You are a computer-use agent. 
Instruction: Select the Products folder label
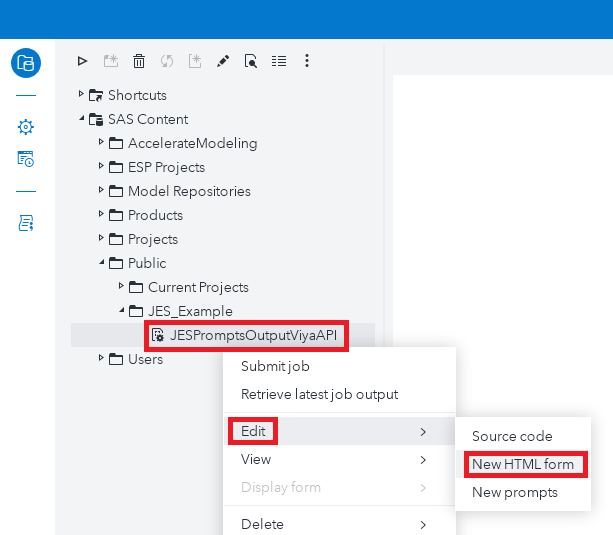[x=156, y=215]
